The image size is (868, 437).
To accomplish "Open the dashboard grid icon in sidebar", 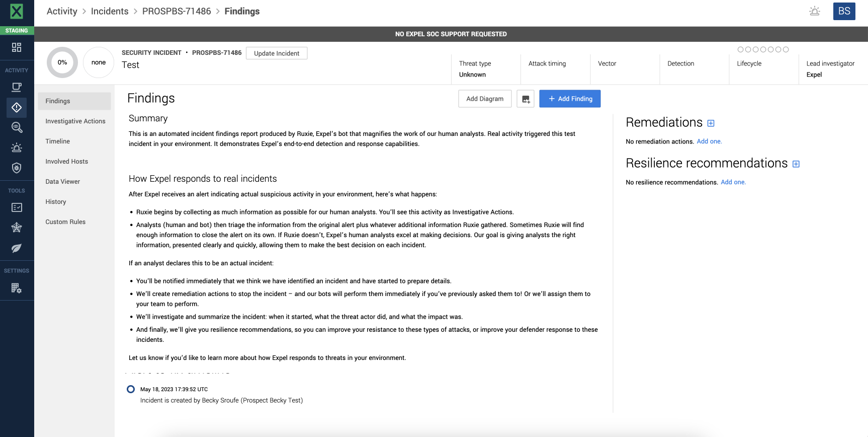I will [x=17, y=47].
